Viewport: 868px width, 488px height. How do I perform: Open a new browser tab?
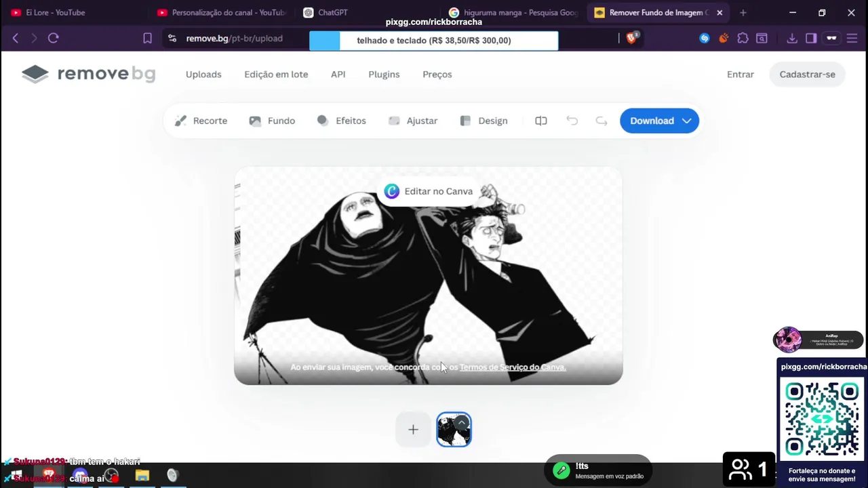coord(743,12)
